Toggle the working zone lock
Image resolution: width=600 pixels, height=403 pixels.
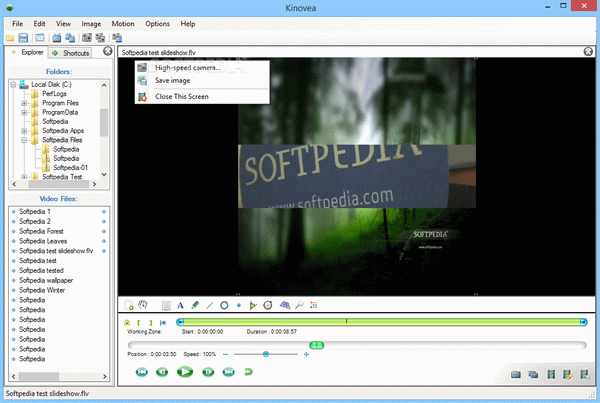[x=127, y=323]
